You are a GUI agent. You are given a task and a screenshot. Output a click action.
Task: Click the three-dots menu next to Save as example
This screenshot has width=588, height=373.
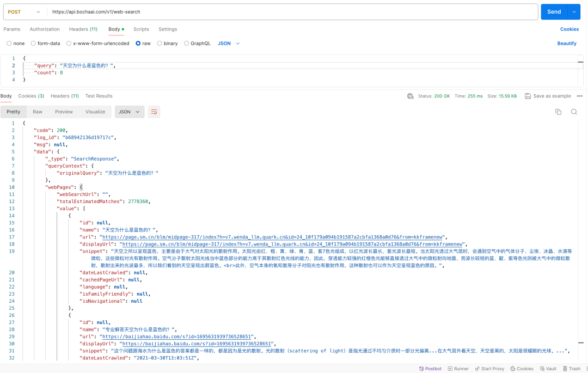pos(579,96)
